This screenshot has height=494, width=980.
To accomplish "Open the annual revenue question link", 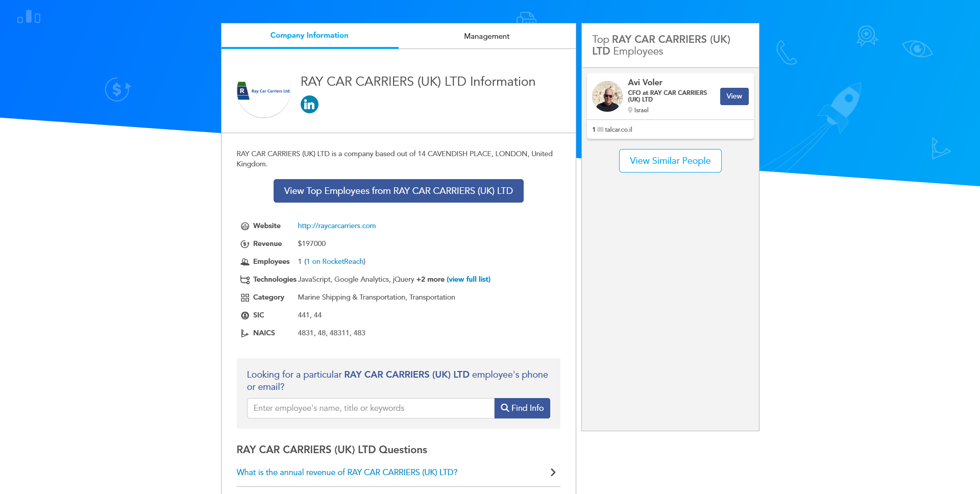I will click(347, 473).
